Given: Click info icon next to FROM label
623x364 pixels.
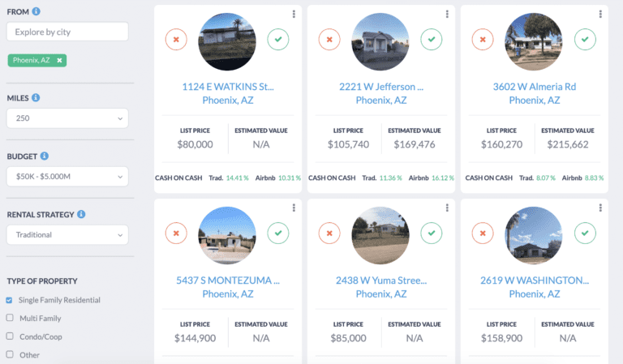Looking at the screenshot, I should 37,12.
